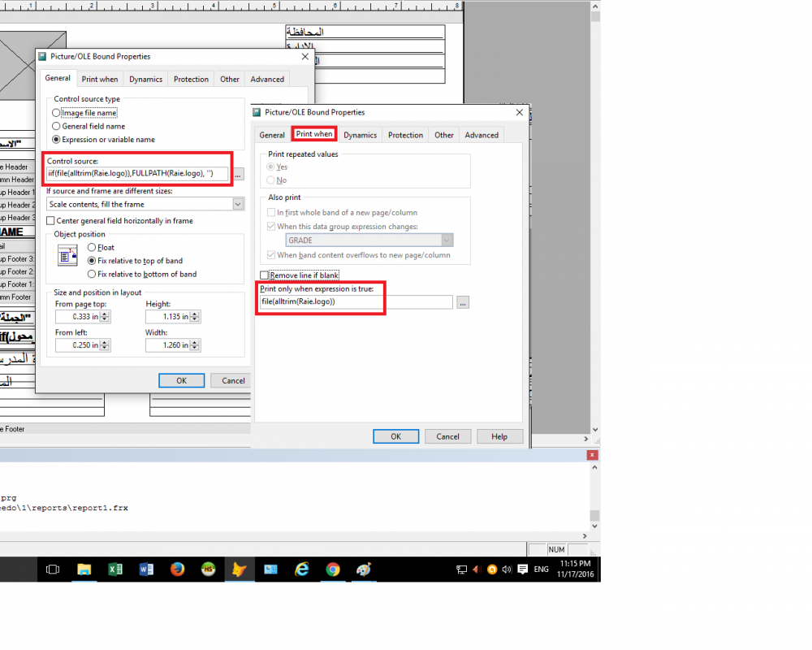The width and height of the screenshot is (812, 650).
Task: Open File Explorer from the taskbar
Action: coord(84,570)
